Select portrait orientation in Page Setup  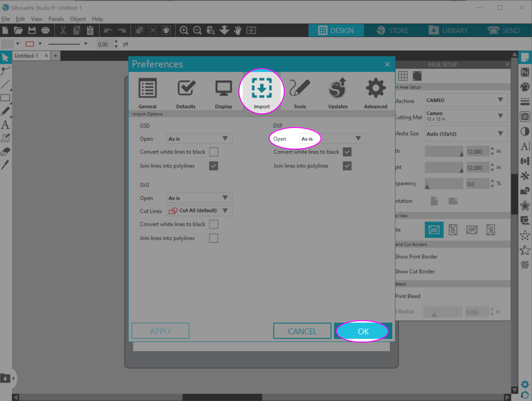click(434, 201)
